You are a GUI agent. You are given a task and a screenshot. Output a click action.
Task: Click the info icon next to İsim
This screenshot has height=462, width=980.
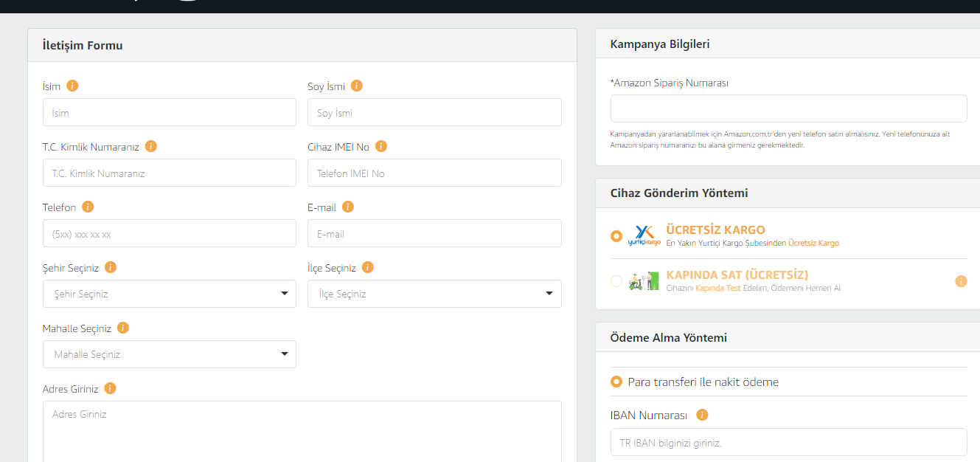point(72,86)
